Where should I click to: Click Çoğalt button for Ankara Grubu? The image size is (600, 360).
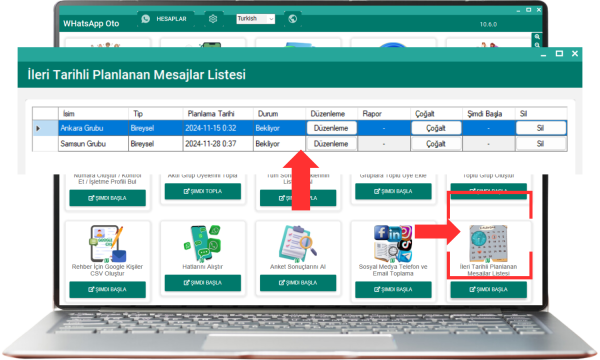pos(436,128)
